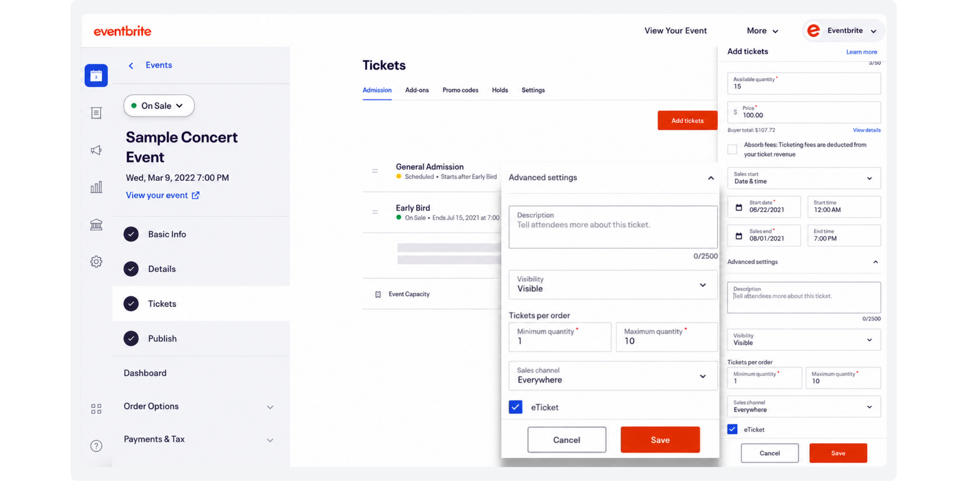Open the Sales end calendar icon
980x490 pixels.
click(x=739, y=236)
